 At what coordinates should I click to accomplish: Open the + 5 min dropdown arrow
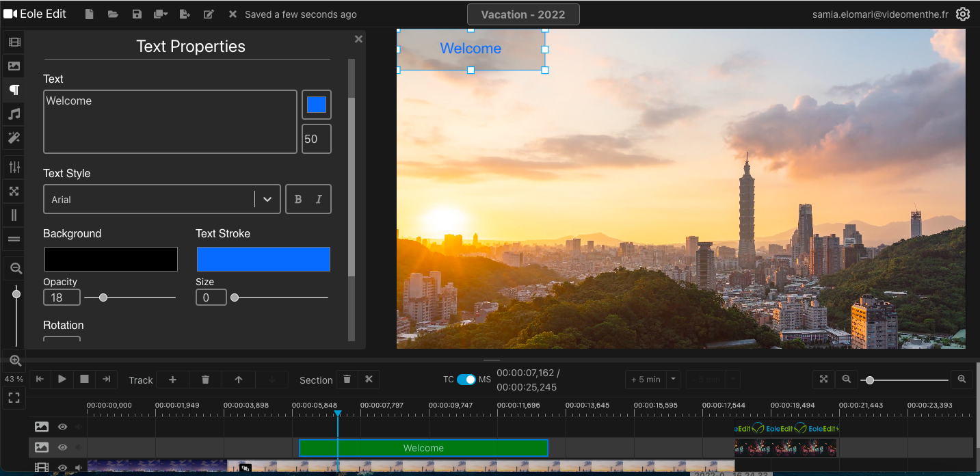click(673, 380)
